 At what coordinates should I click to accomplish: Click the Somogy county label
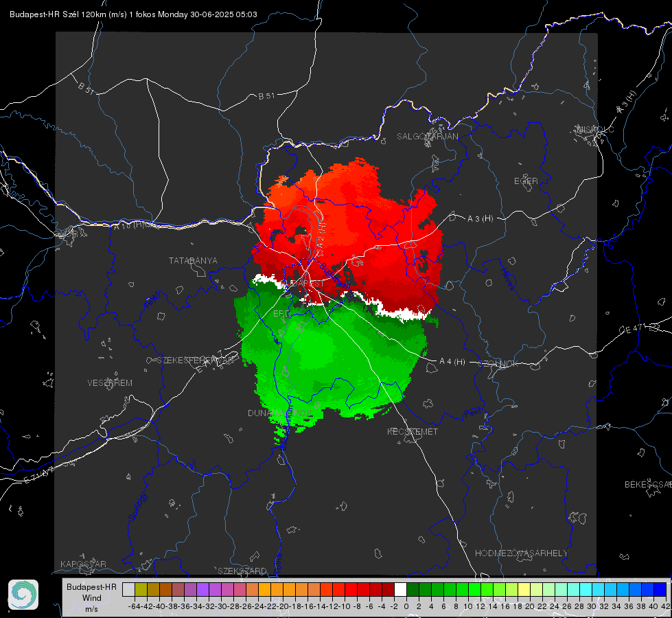point(137,507)
